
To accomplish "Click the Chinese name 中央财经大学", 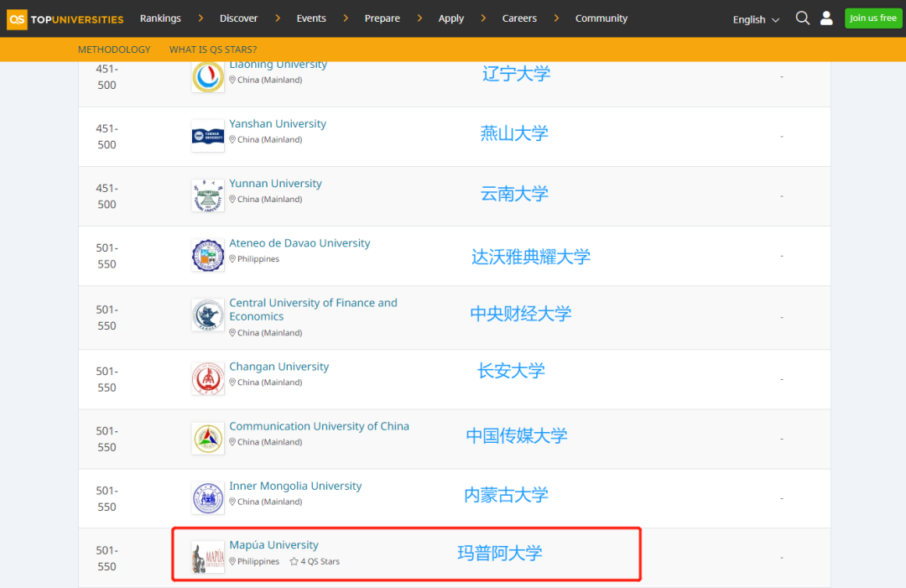I will (521, 314).
